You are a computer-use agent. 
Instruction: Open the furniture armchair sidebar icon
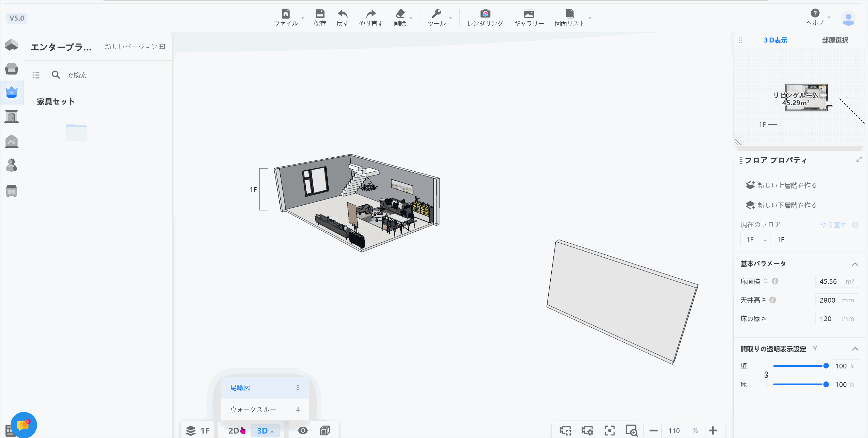(12, 69)
